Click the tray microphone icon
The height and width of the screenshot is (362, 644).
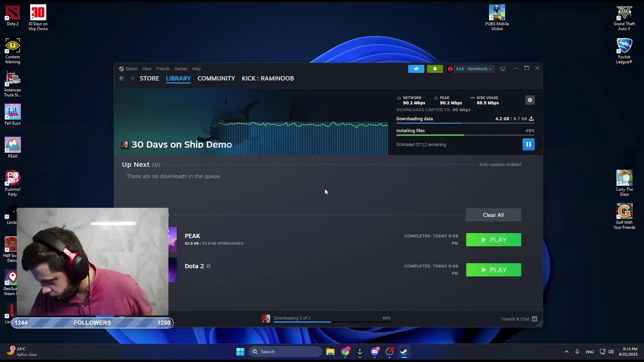pos(577,352)
